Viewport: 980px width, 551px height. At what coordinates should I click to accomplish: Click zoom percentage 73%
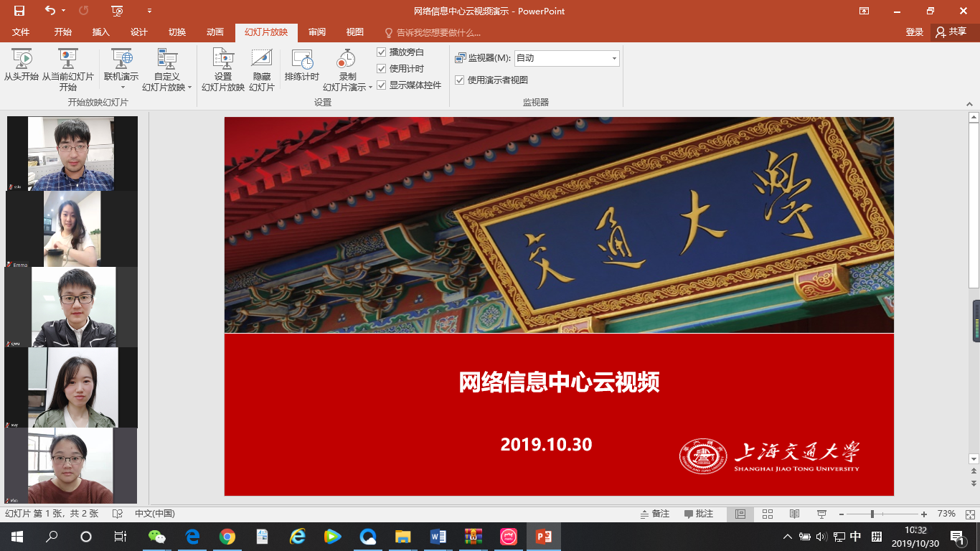tap(946, 514)
